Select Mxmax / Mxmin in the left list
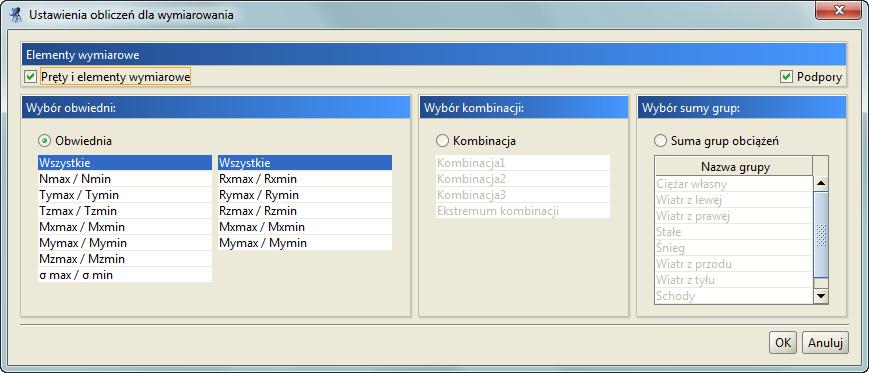Image resolution: width=869 pixels, height=373 pixels. [125, 227]
